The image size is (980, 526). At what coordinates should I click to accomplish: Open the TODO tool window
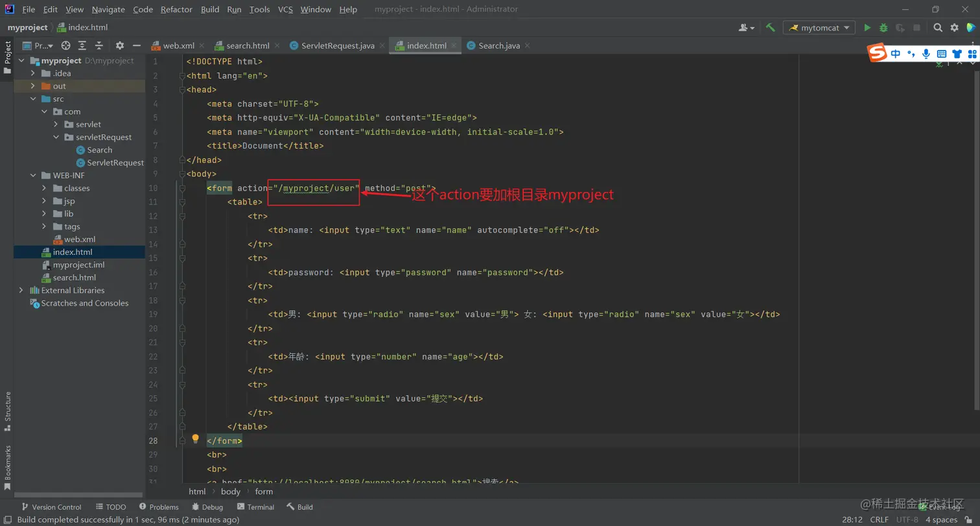point(111,507)
